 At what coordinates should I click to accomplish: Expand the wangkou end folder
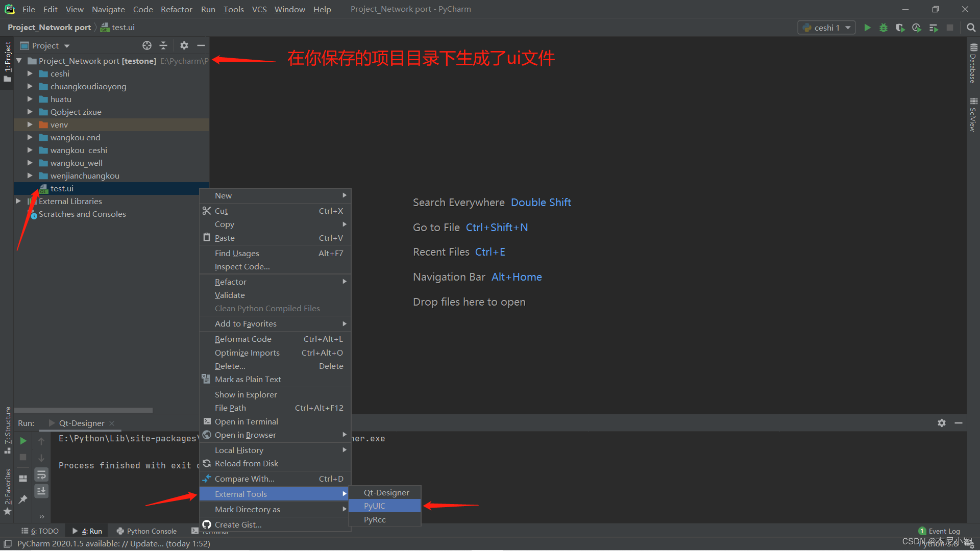pos(30,137)
